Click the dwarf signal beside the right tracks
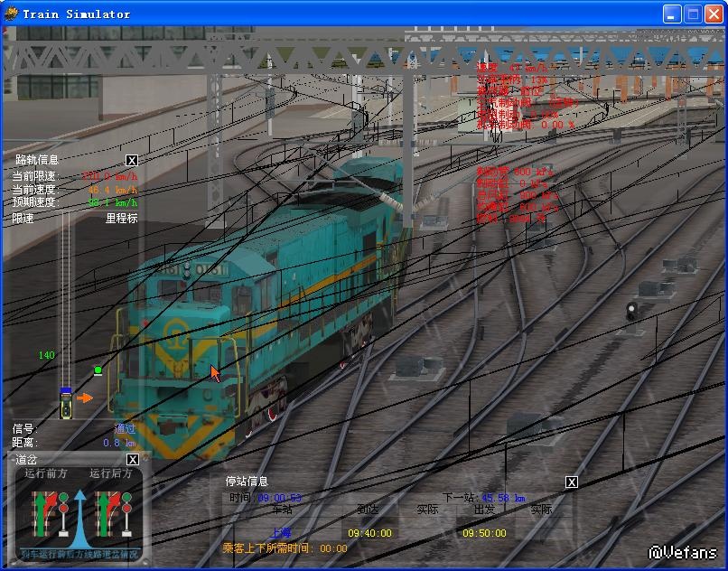Screen dimensions: 728x571 point(631,312)
